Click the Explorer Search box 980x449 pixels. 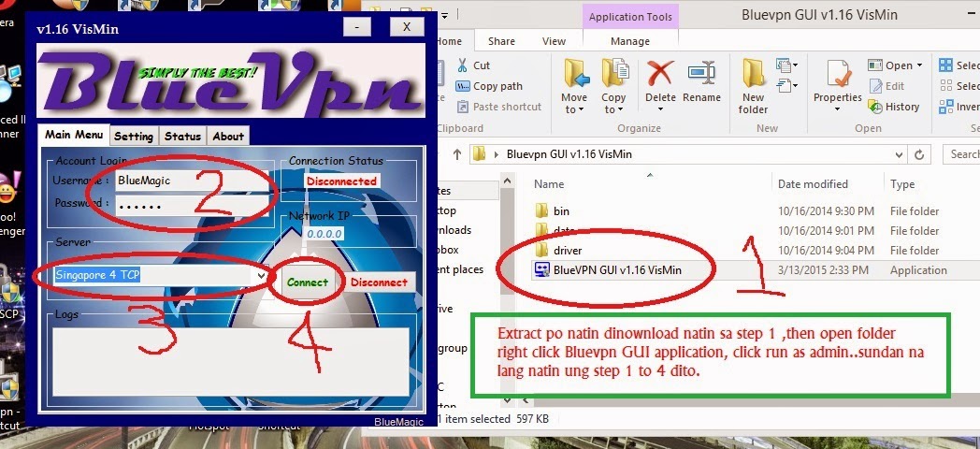point(962,153)
